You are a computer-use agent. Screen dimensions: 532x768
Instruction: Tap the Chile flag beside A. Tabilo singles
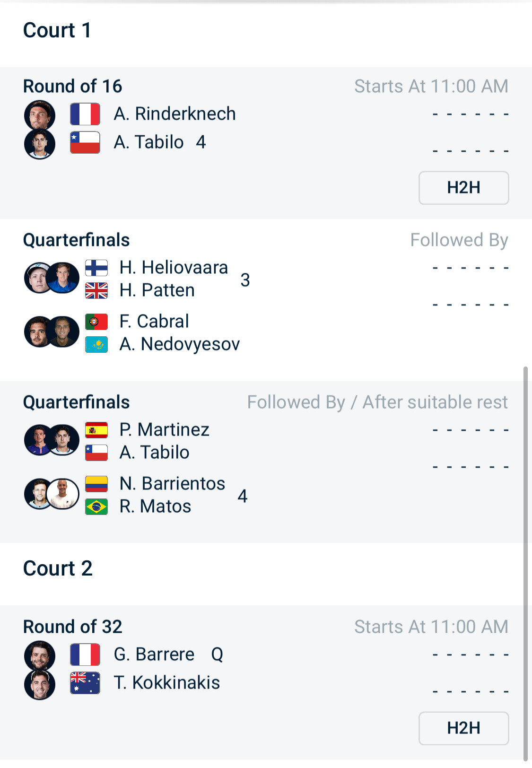[85, 142]
